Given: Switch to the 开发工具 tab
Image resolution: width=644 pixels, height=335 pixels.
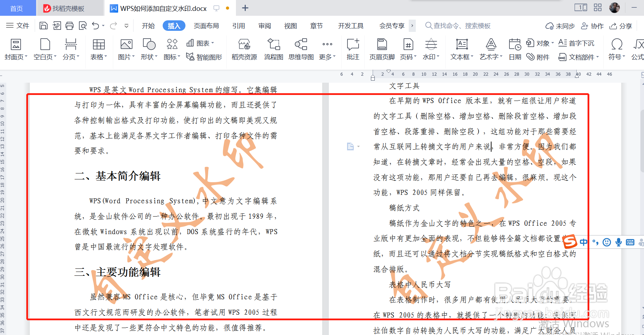Looking at the screenshot, I should click(x=351, y=26).
